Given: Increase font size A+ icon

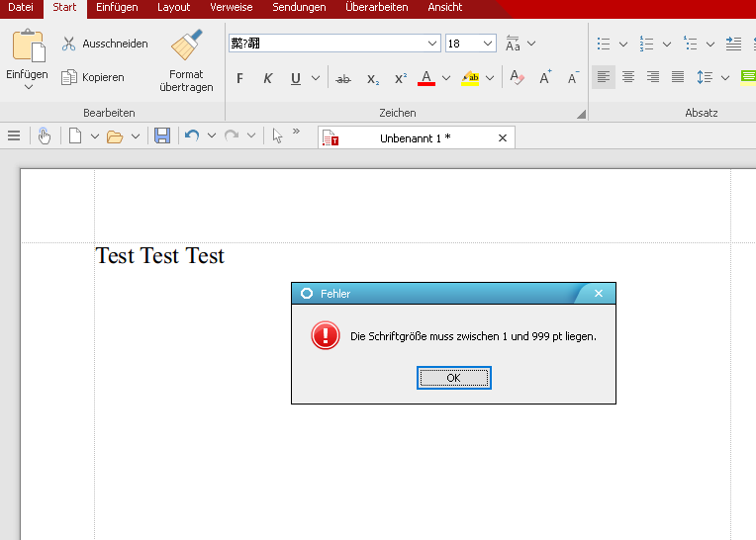Looking at the screenshot, I should click(x=545, y=77).
